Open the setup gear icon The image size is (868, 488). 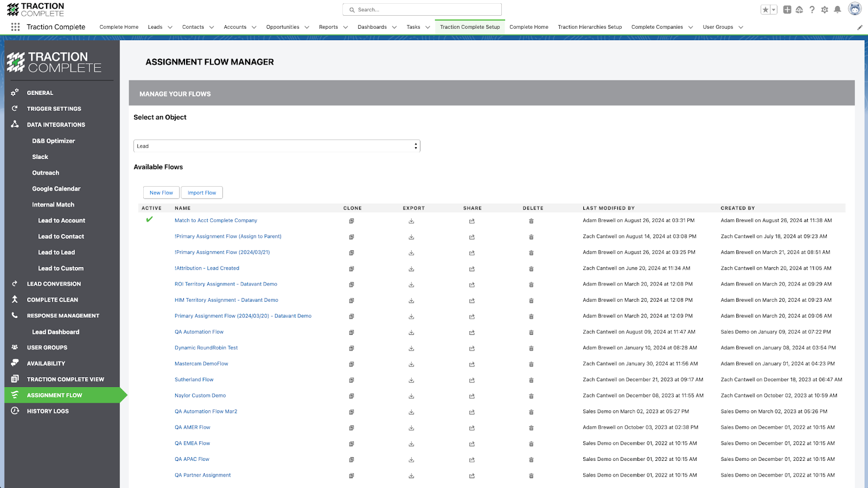825,10
